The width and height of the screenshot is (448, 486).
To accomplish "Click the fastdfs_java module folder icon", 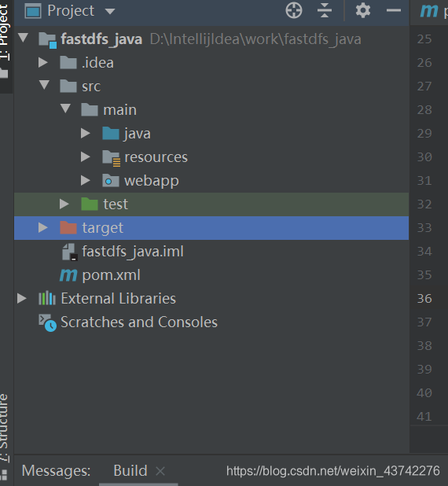I will point(47,40).
